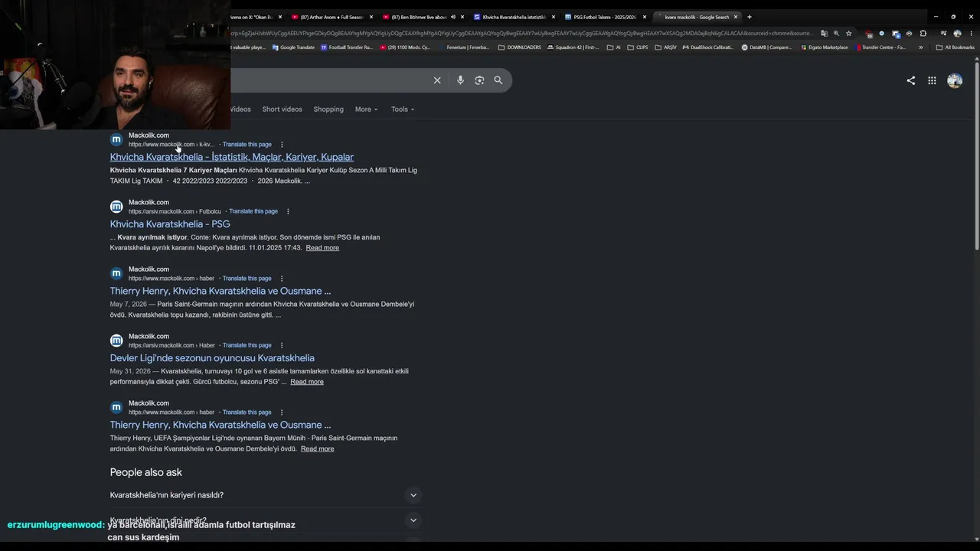
Task: Open the ARŞİV bookmark folder
Action: click(x=666, y=47)
